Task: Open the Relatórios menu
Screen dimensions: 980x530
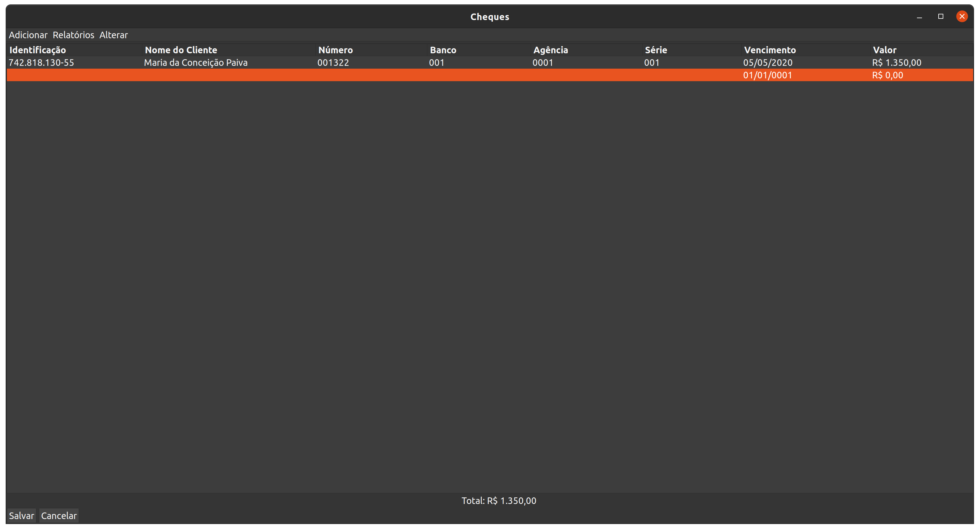Action: [73, 35]
